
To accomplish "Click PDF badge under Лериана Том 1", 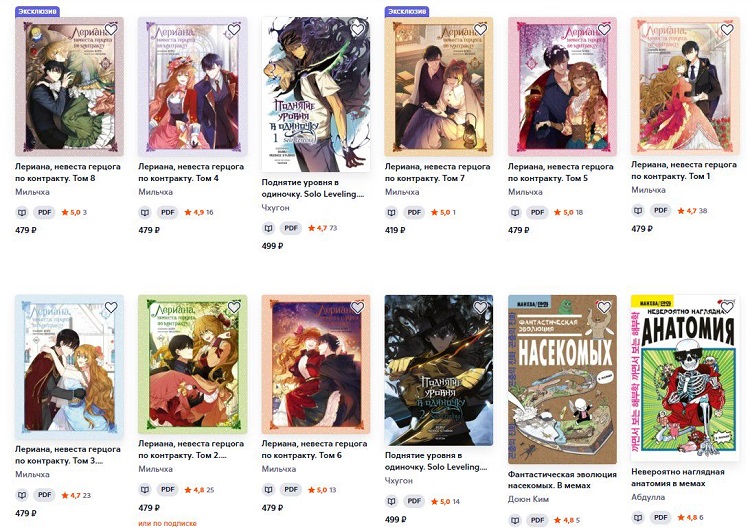I will [661, 210].
